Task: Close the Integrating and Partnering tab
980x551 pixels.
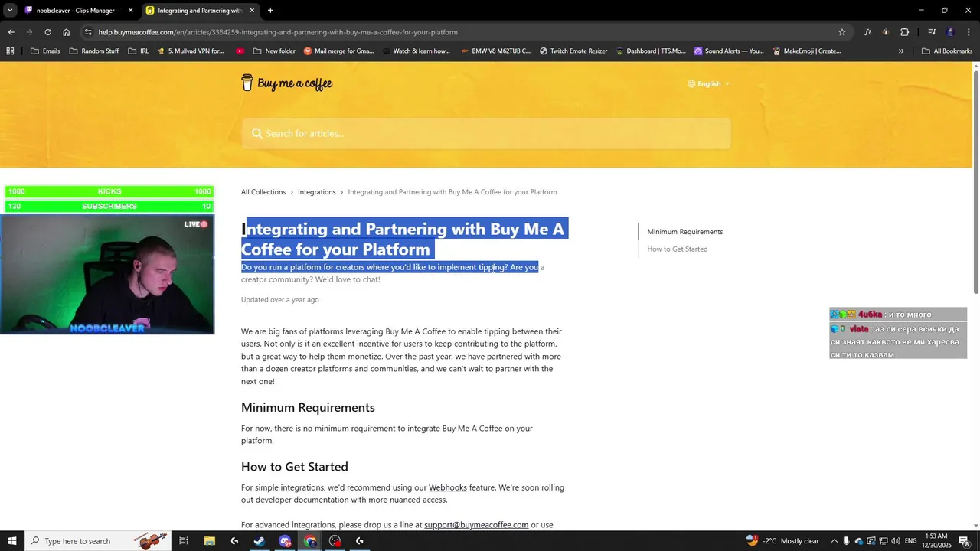Action: [252, 11]
